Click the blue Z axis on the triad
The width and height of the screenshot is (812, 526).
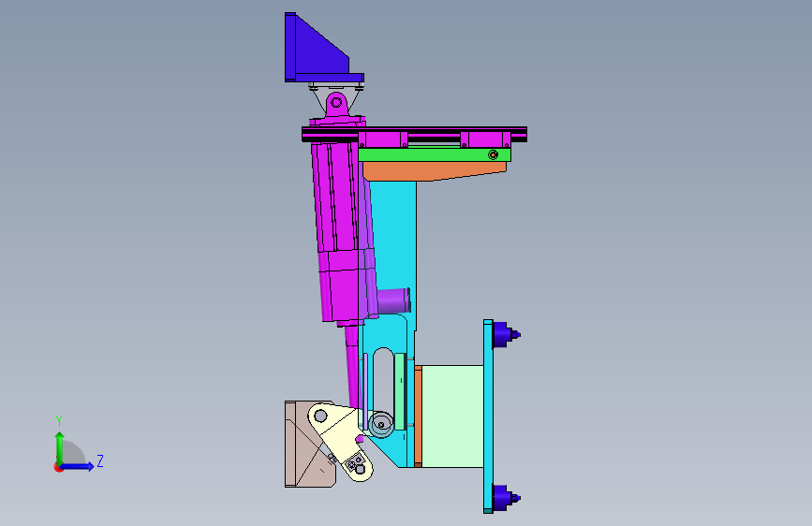tap(78, 466)
